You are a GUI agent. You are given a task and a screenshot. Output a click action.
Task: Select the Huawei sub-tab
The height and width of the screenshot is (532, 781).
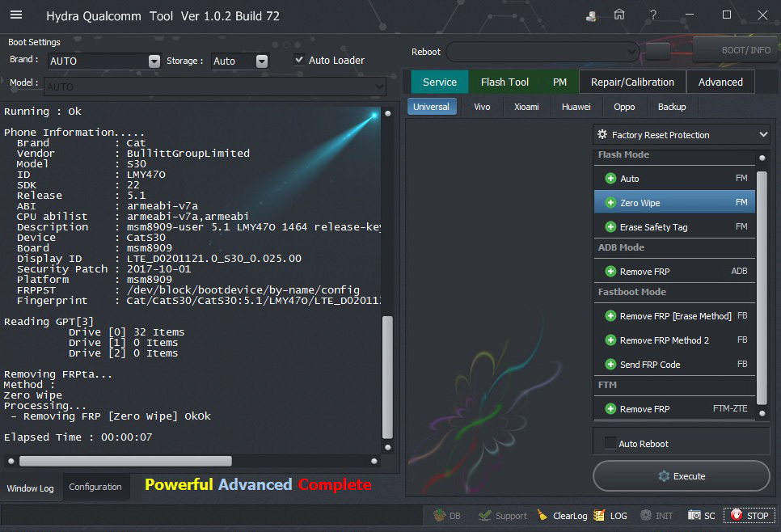coord(576,107)
